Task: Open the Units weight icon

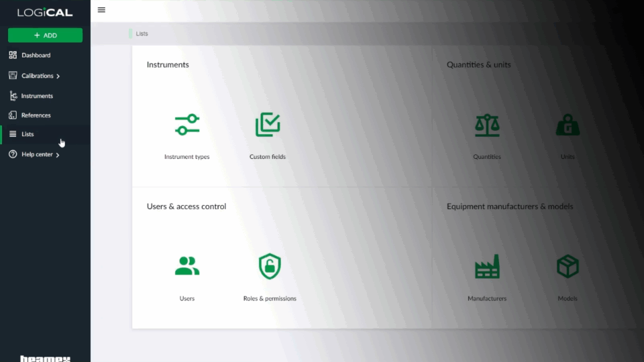Action: [568, 125]
